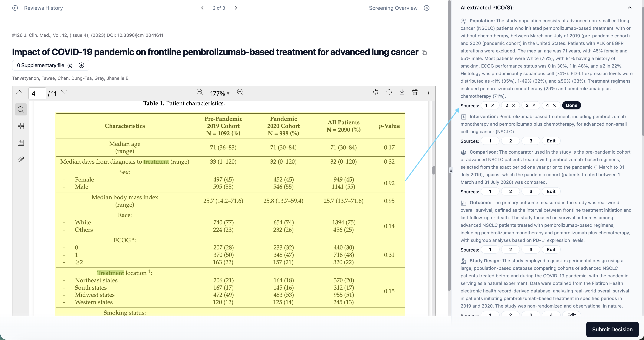
Task: Toggle the PDF pan/move tool
Action: [389, 92]
